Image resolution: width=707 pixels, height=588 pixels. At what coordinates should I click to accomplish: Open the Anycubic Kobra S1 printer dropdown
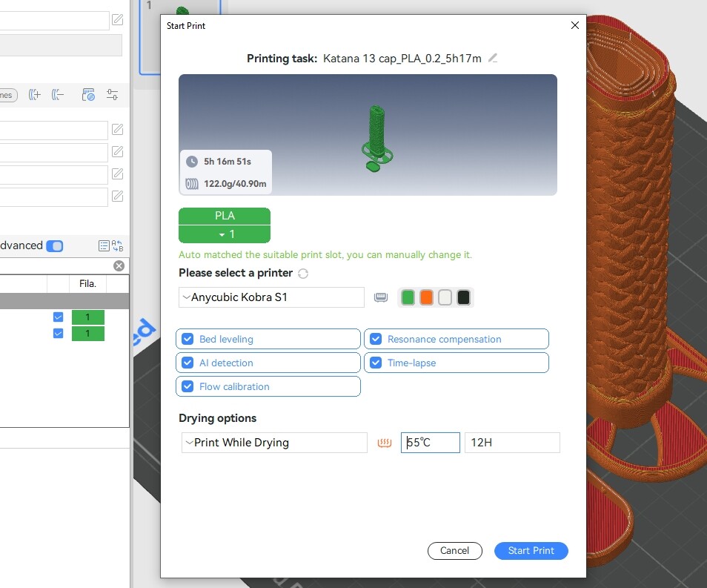pyautogui.click(x=271, y=297)
